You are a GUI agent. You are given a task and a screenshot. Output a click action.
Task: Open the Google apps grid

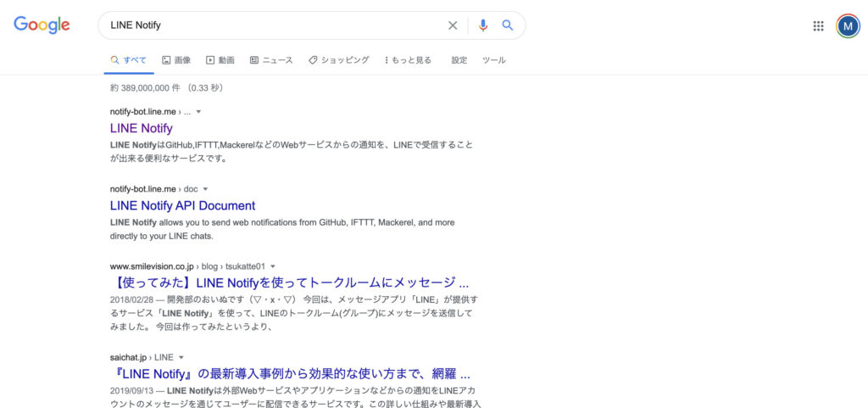(x=818, y=25)
